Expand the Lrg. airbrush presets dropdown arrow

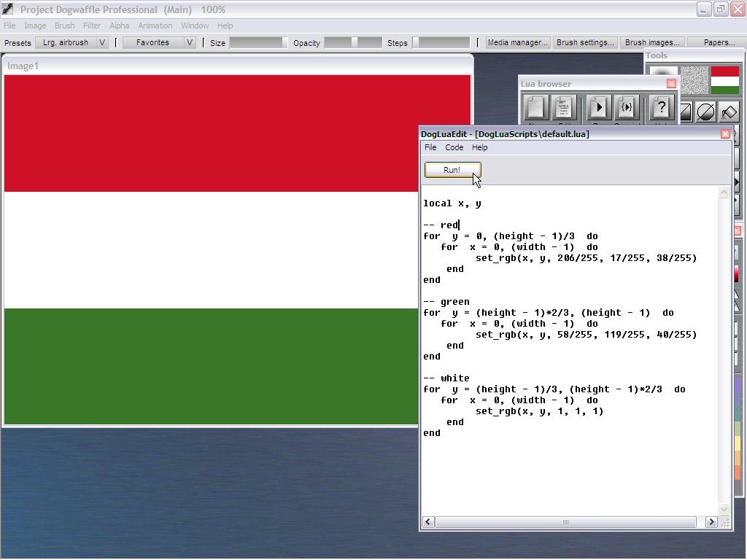coord(102,42)
